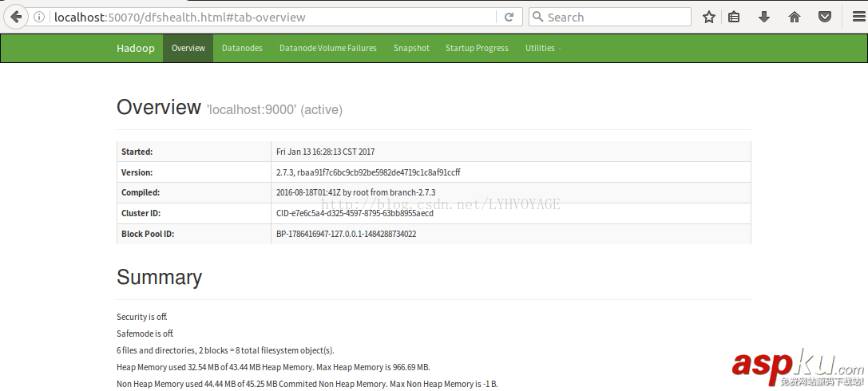Open the Datanode Volume Failures tab
Screen dimensions: 868x391
(x=327, y=48)
